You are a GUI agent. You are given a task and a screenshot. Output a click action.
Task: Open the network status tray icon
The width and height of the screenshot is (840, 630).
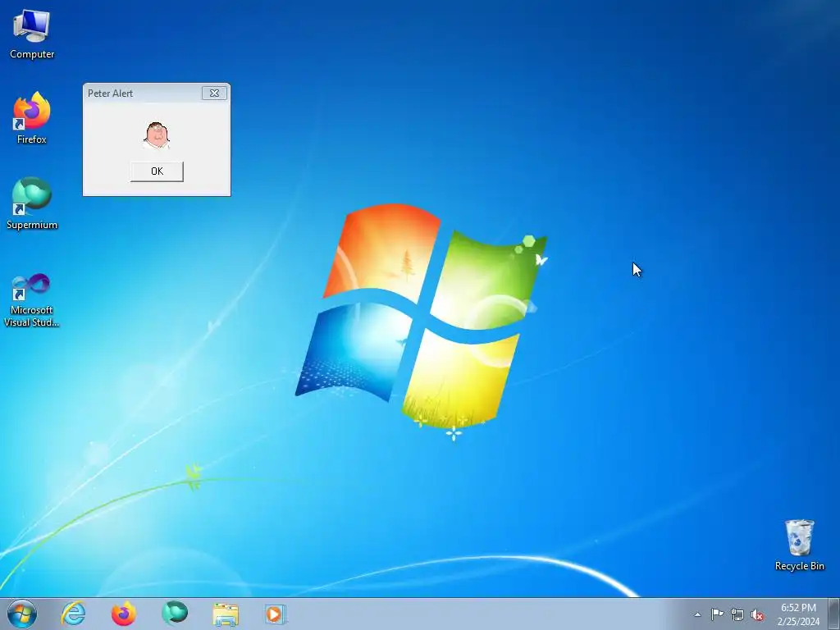pos(737,614)
